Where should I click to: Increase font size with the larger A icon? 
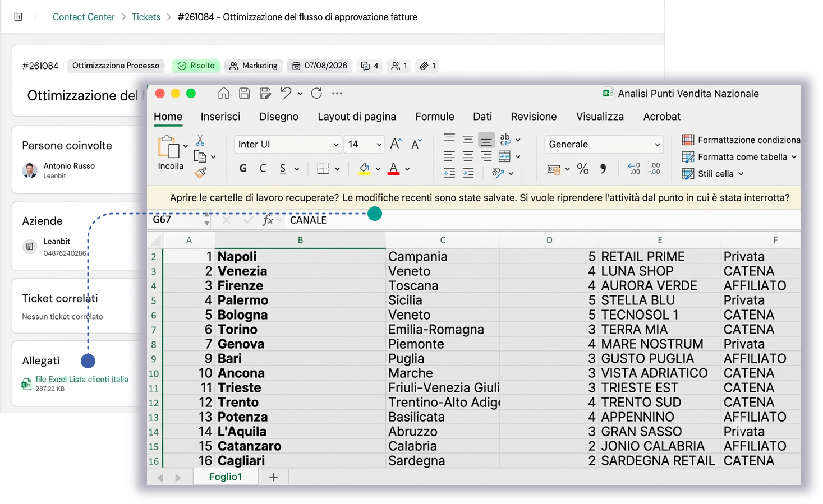coord(396,144)
